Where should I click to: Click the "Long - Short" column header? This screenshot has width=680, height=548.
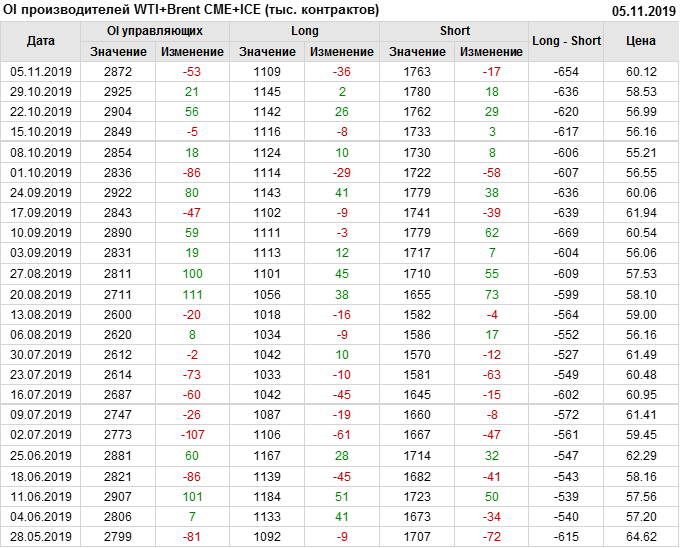pos(566,41)
